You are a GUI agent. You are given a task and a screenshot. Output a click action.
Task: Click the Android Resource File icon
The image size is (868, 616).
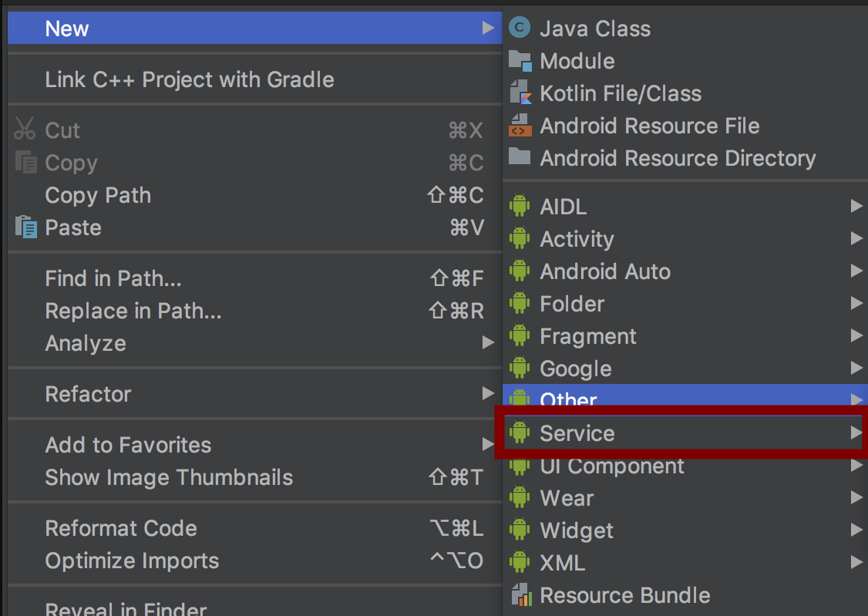[520, 126]
